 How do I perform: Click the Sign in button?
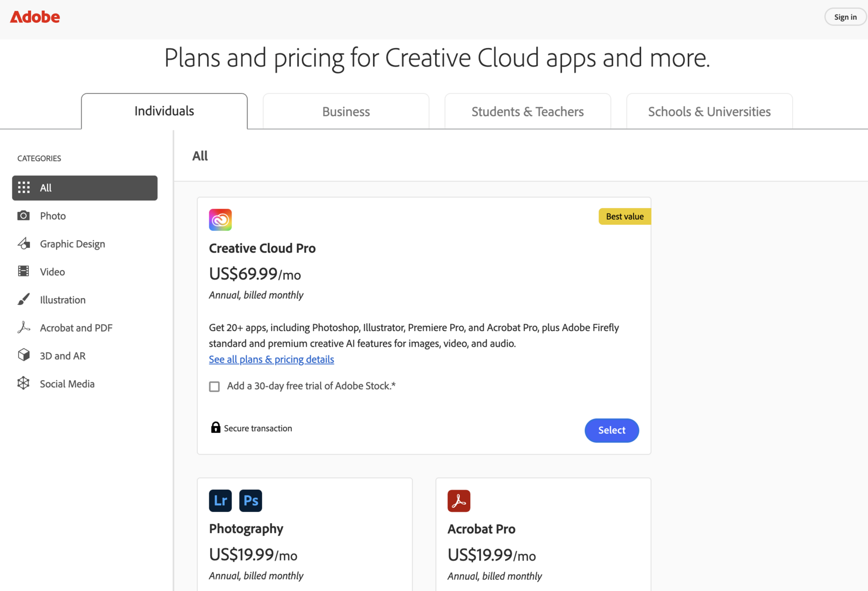[845, 17]
